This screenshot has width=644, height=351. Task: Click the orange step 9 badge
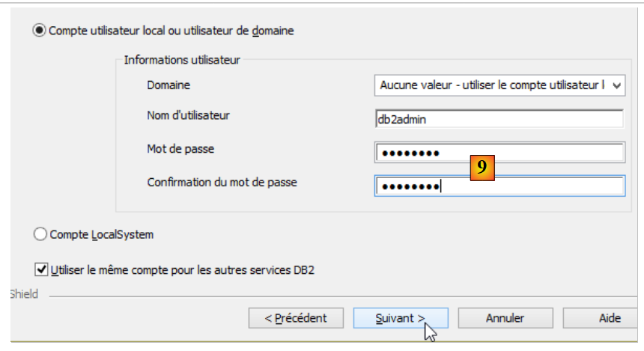point(483,168)
